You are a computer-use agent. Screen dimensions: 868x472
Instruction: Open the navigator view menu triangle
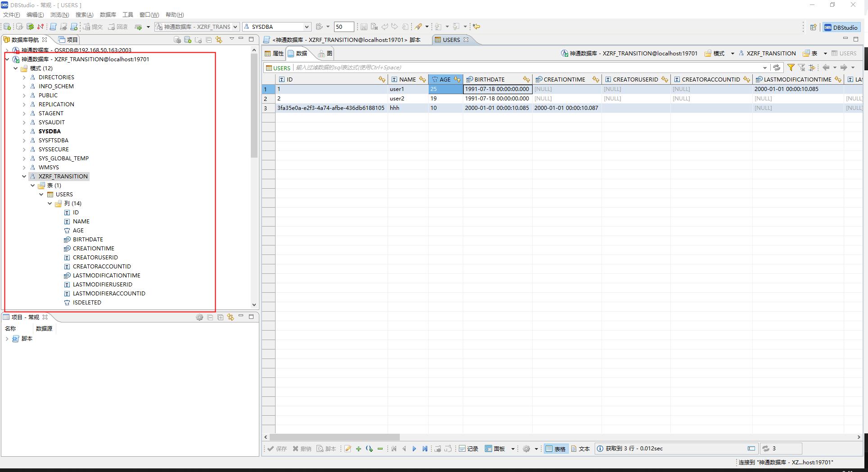pyautogui.click(x=232, y=39)
